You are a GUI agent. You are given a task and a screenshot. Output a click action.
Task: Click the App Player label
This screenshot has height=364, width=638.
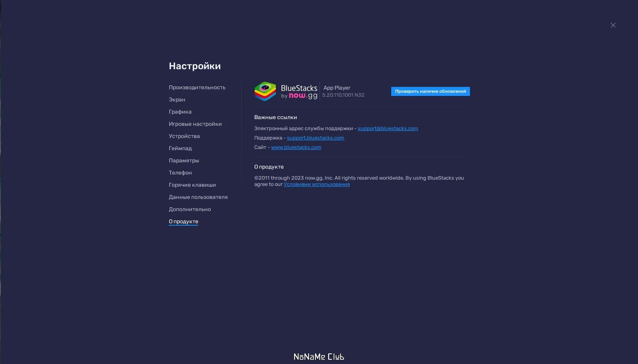click(x=337, y=88)
